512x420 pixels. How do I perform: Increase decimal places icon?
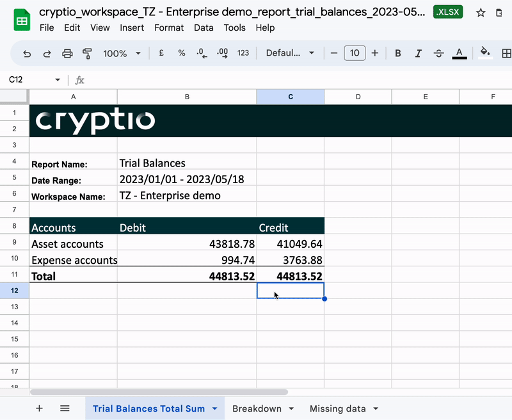(x=222, y=53)
